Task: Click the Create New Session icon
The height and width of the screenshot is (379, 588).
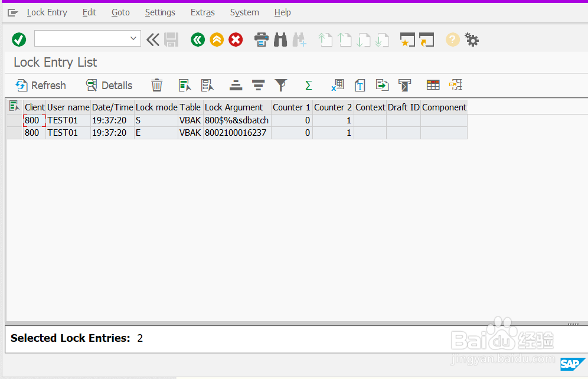Action: point(407,40)
